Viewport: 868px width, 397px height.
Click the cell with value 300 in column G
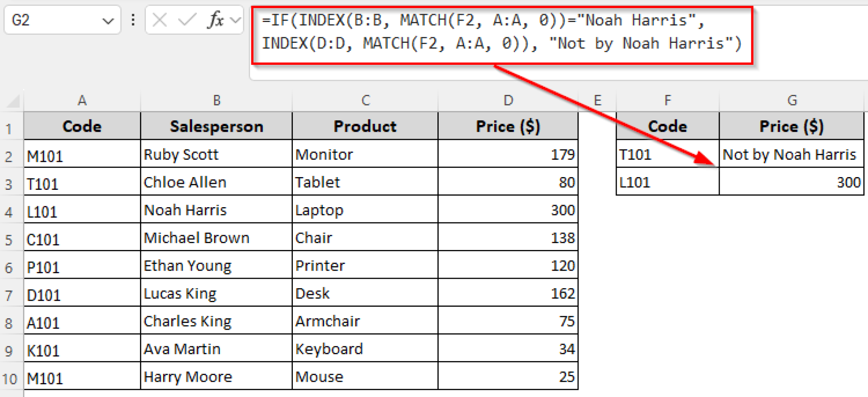[792, 182]
